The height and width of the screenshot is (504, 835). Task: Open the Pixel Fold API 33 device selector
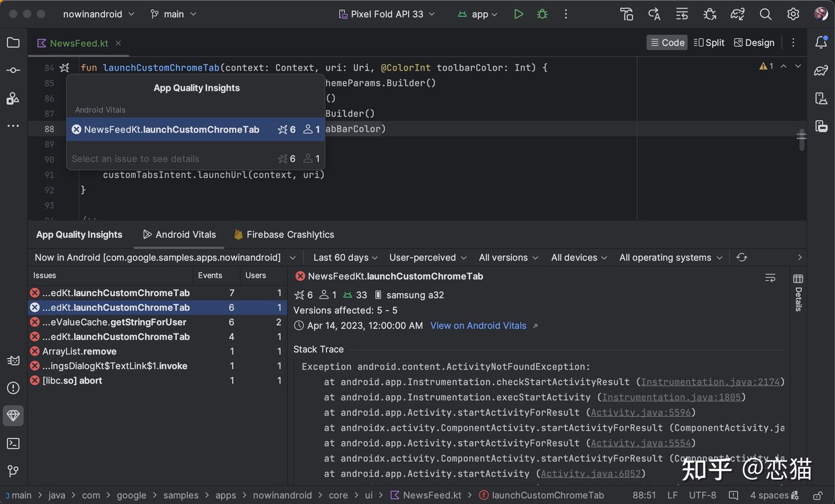[387, 14]
